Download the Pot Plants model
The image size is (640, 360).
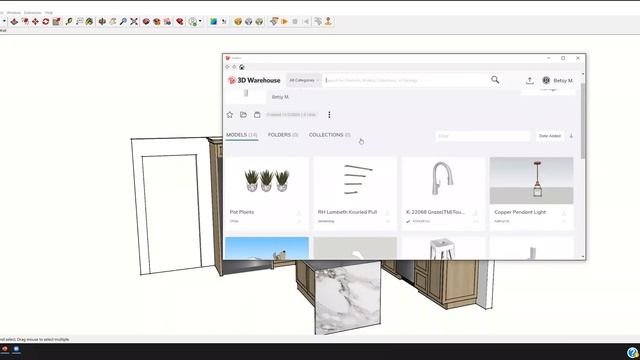click(299, 213)
